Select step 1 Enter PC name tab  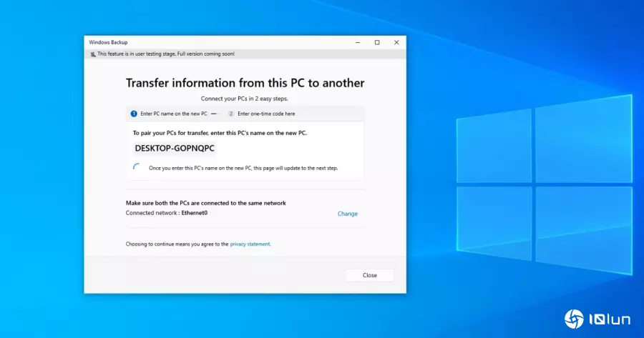[x=169, y=114]
